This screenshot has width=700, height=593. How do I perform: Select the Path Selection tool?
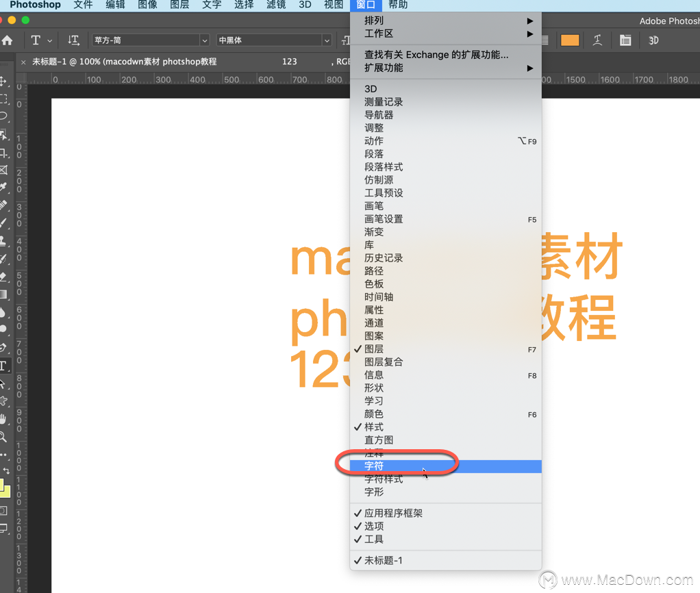[3, 383]
